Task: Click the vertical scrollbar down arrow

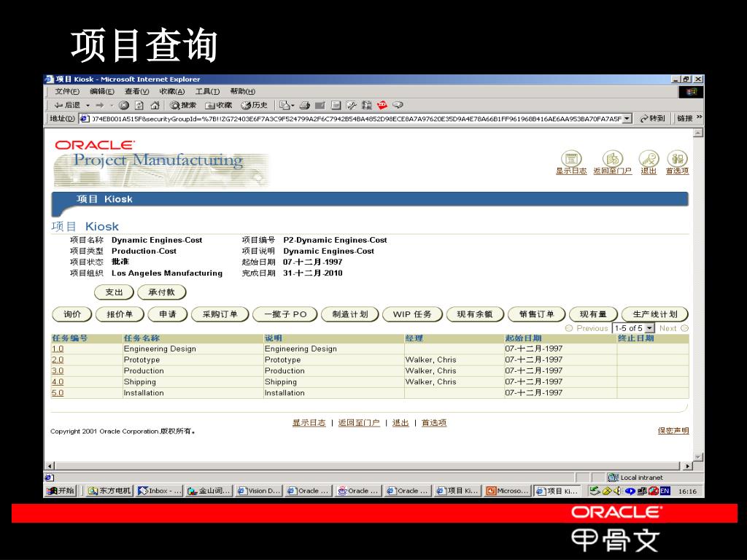Action: [x=698, y=457]
